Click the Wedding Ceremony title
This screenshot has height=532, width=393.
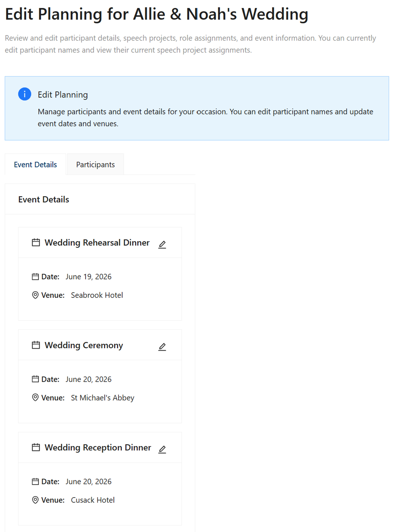(x=84, y=345)
